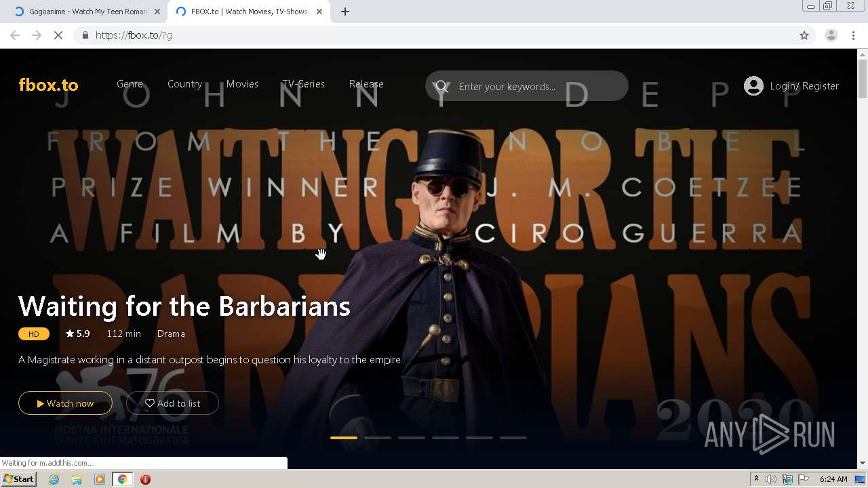The height and width of the screenshot is (488, 868).
Task: Open the Chrome profile icon
Action: point(831,35)
